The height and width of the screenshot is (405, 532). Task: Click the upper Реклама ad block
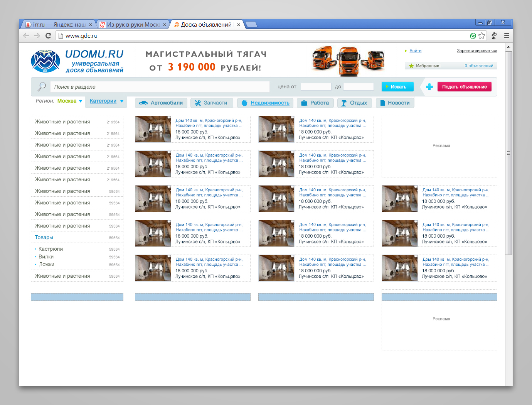(x=439, y=146)
